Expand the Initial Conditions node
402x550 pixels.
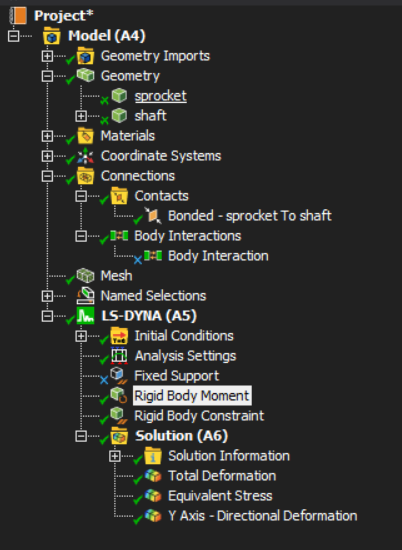coord(81,336)
